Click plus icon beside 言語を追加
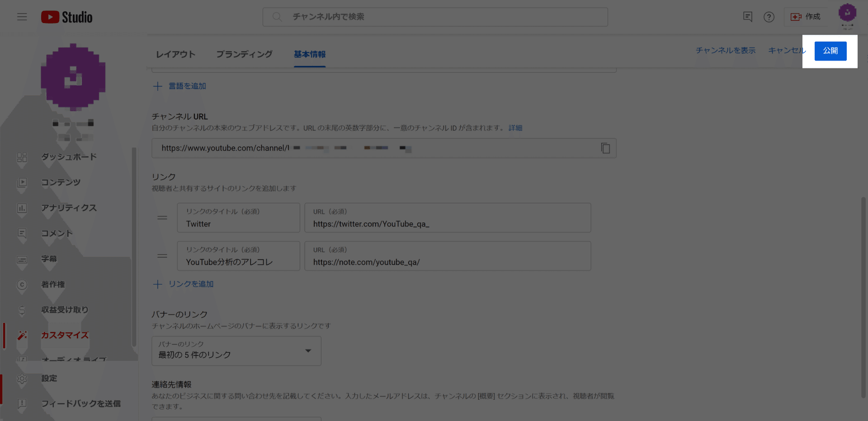 tap(157, 86)
